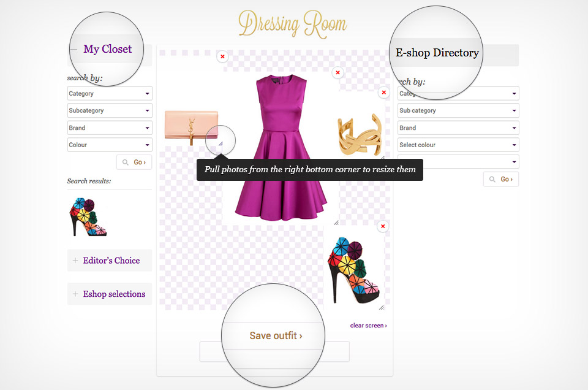Screen dimensions: 588x390
Task: Open the E-shop Directory panel
Action: (x=437, y=53)
